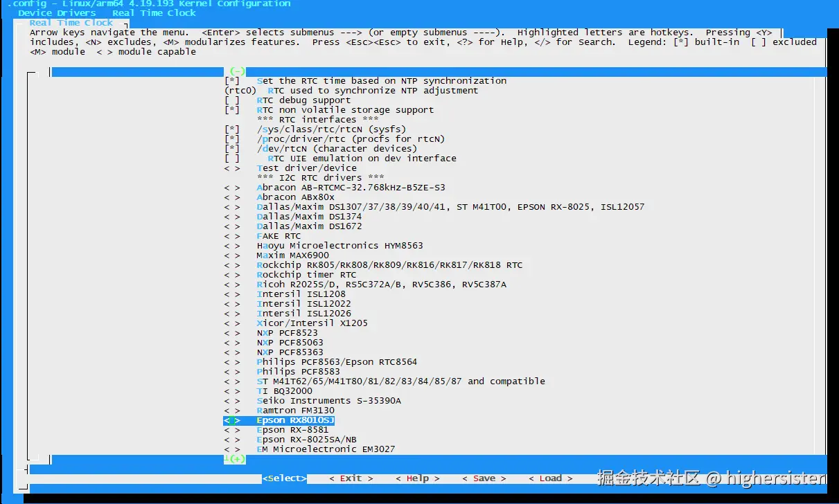Viewport: 839px width, 504px height.
Task: Select the NXP PCF85063 entry
Action: [290, 343]
